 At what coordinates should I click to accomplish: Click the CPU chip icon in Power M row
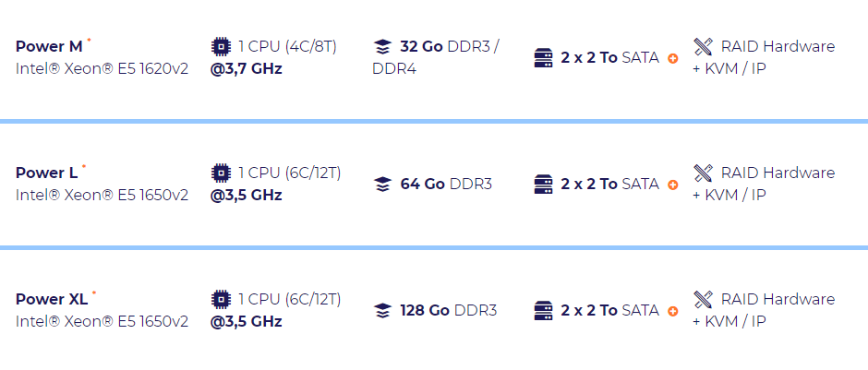click(221, 46)
